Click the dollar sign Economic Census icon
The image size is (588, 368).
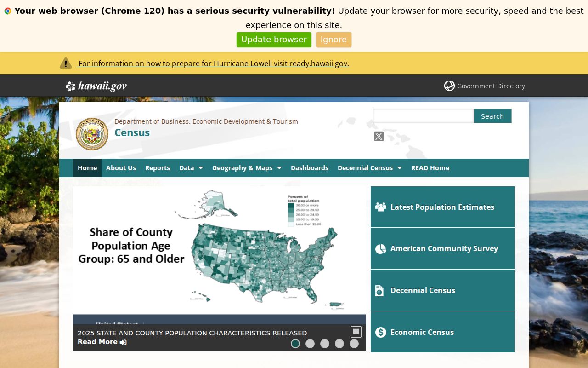(x=381, y=332)
